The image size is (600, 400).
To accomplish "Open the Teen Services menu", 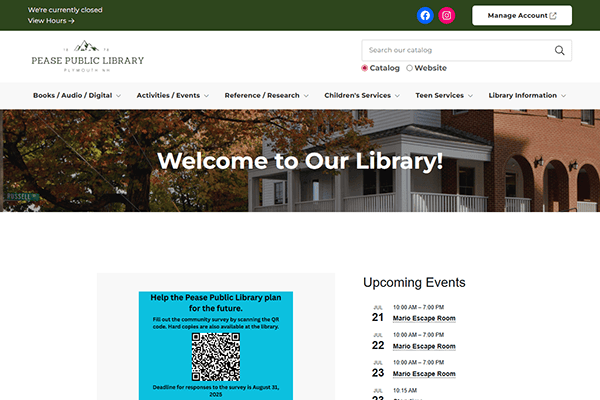I will coord(440,95).
